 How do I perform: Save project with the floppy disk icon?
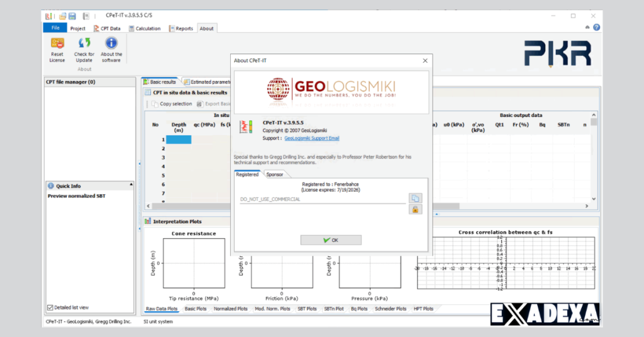click(x=72, y=16)
